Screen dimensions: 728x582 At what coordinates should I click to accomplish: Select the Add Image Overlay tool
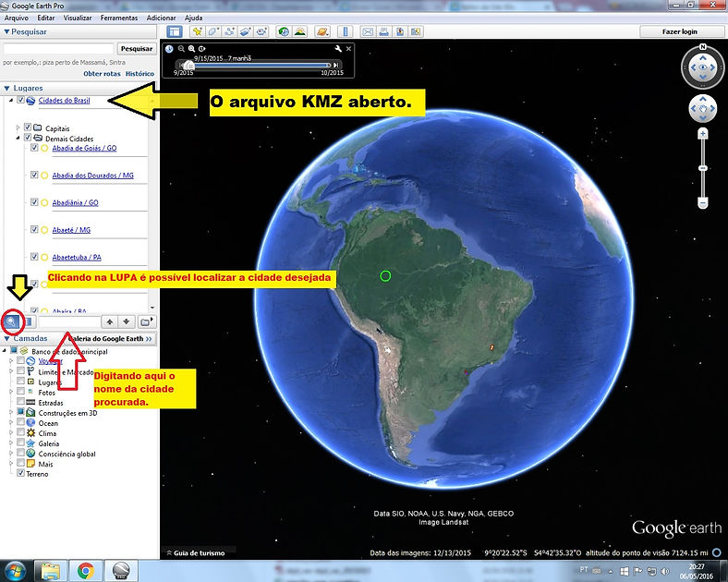[x=246, y=31]
